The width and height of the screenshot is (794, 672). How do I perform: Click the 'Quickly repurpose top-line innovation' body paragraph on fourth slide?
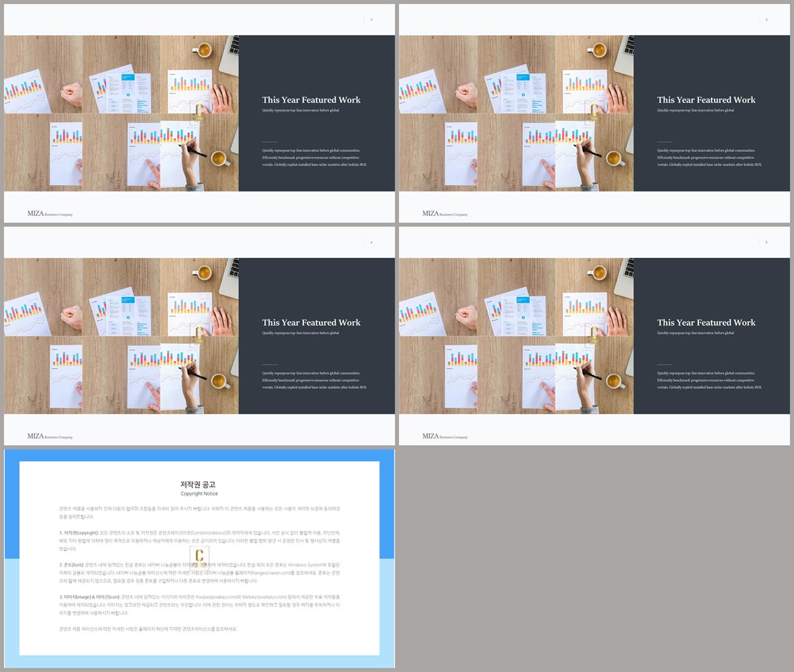coord(710,380)
